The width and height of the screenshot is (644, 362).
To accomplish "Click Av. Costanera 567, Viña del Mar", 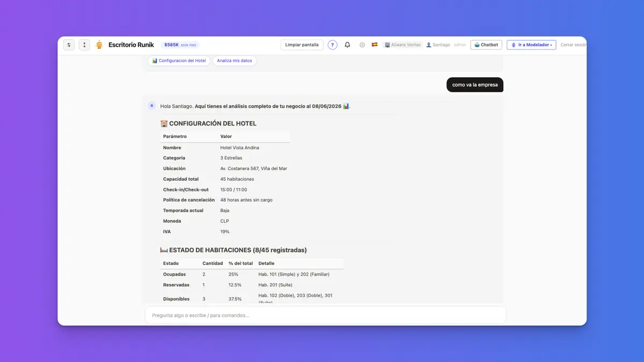I will tap(254, 168).
